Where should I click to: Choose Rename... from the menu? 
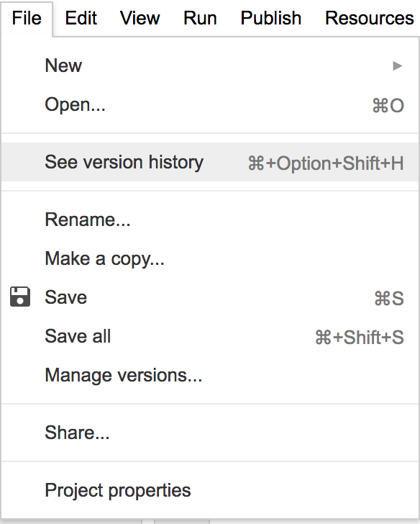pos(210,220)
